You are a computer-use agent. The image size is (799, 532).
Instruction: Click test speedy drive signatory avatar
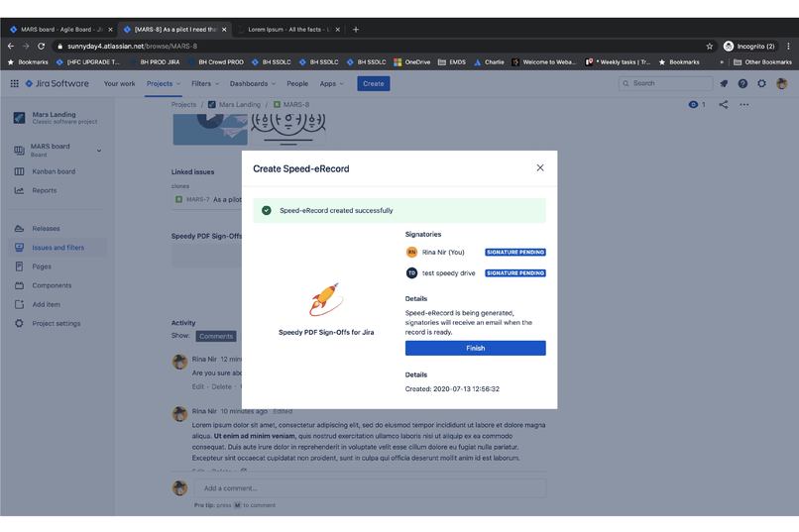click(x=411, y=272)
